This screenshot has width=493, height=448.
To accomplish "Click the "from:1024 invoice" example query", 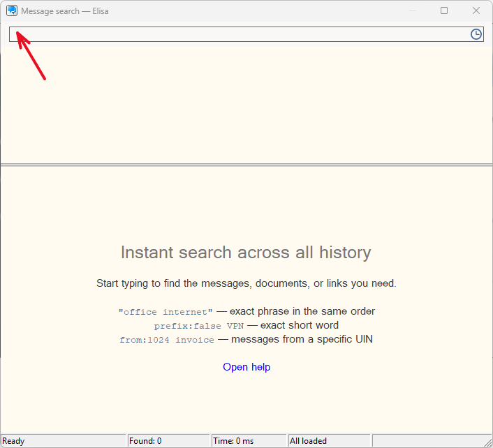I will 167,340.
